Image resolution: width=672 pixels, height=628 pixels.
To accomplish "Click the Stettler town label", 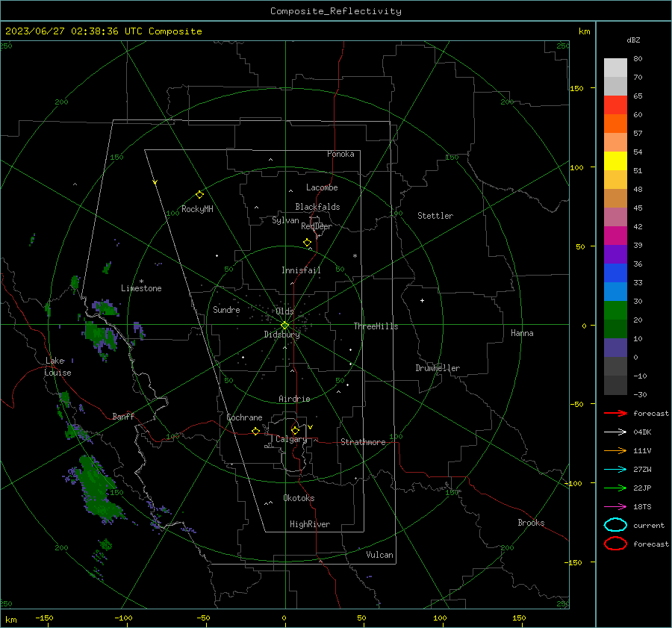I will (435, 216).
